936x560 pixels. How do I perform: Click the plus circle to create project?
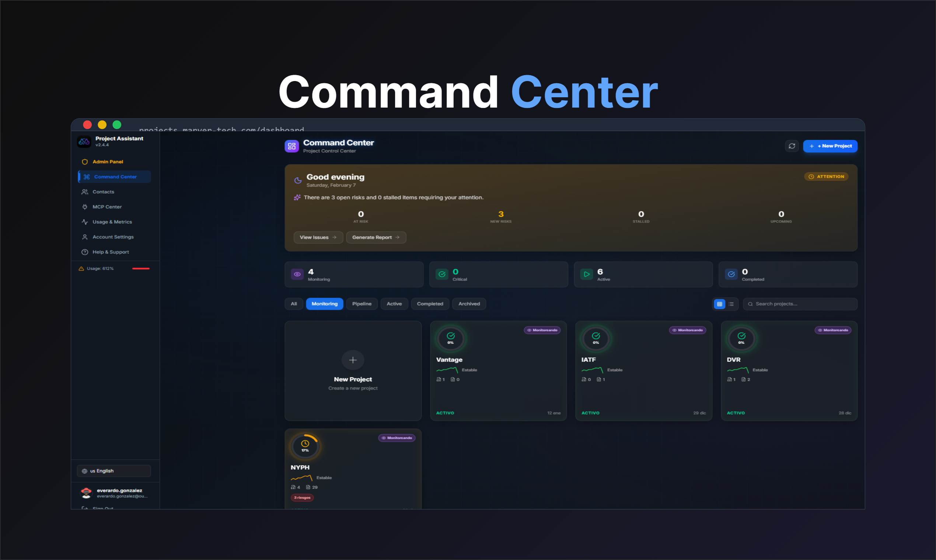pyautogui.click(x=353, y=360)
